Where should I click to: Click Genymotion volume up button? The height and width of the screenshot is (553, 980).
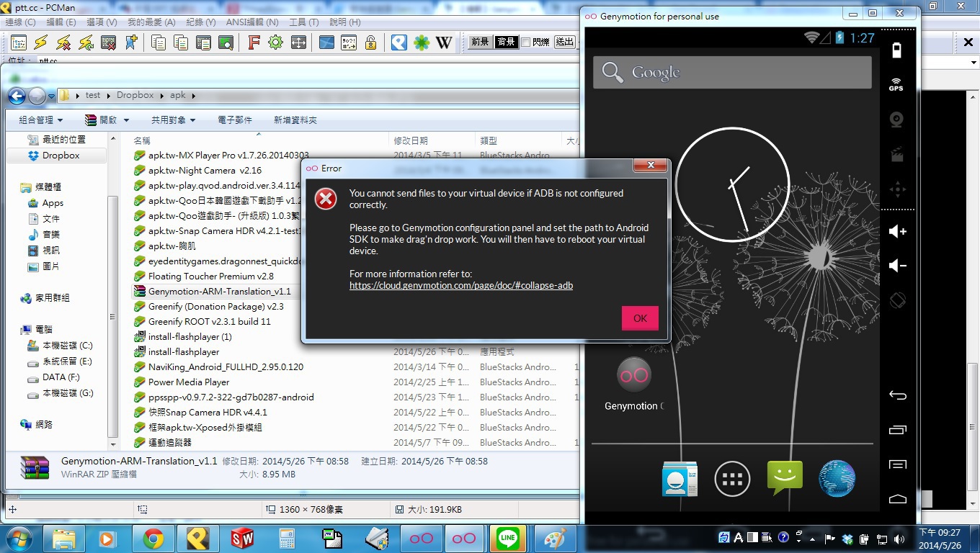pos(897,231)
